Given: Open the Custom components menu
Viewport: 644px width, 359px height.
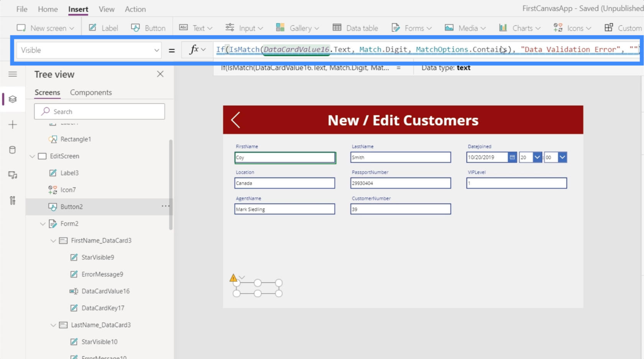Looking at the screenshot, I should click(623, 28).
